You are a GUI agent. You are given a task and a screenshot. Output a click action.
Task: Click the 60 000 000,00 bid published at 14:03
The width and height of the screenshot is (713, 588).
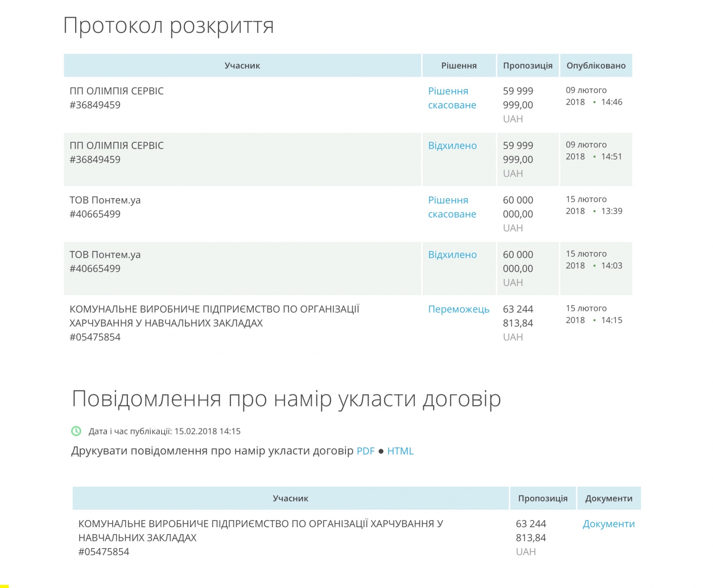point(518,261)
